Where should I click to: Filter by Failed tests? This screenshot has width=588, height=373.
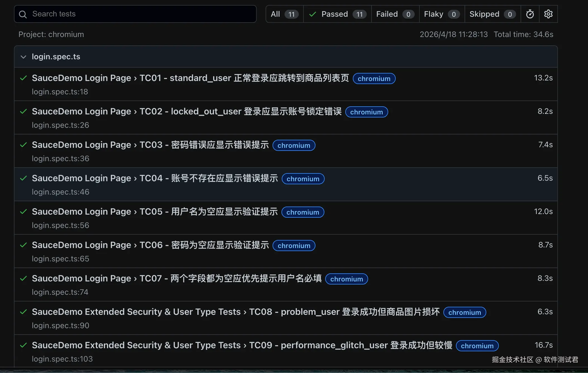click(395, 14)
